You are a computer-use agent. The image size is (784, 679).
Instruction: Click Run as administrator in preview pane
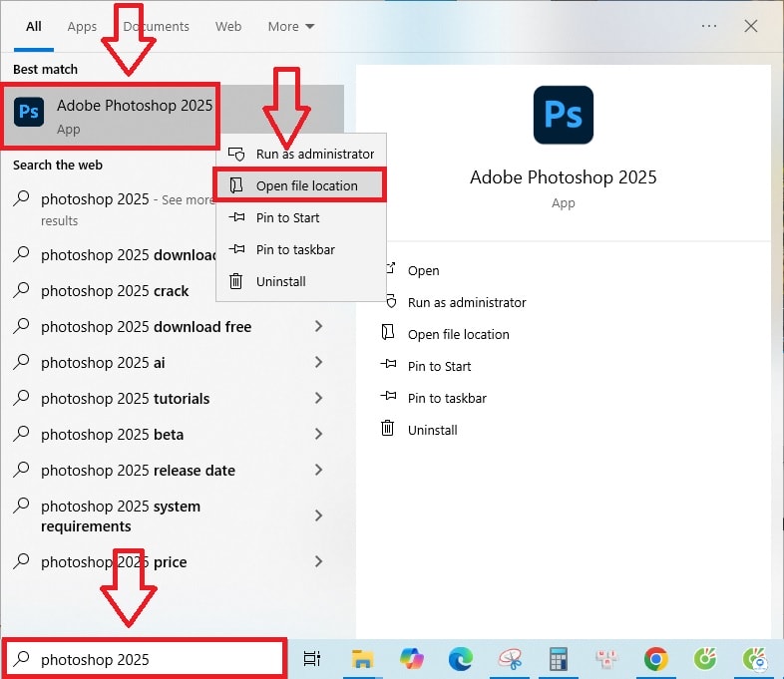coord(467,303)
